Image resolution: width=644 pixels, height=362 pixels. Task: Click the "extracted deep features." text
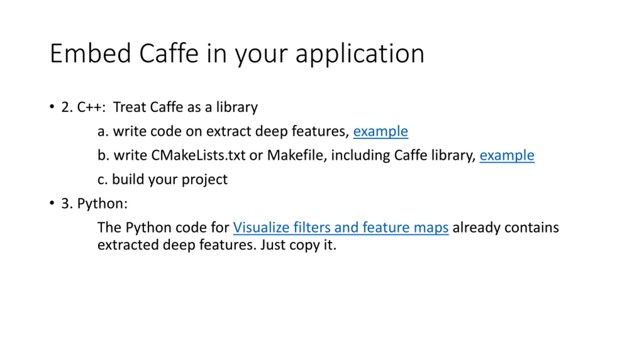coord(177,245)
